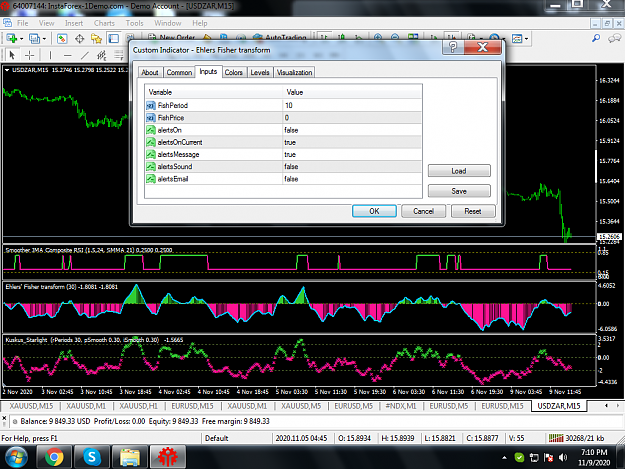Open the File menu
Image resolution: width=625 pixels, height=469 pixels.
pos(23,23)
